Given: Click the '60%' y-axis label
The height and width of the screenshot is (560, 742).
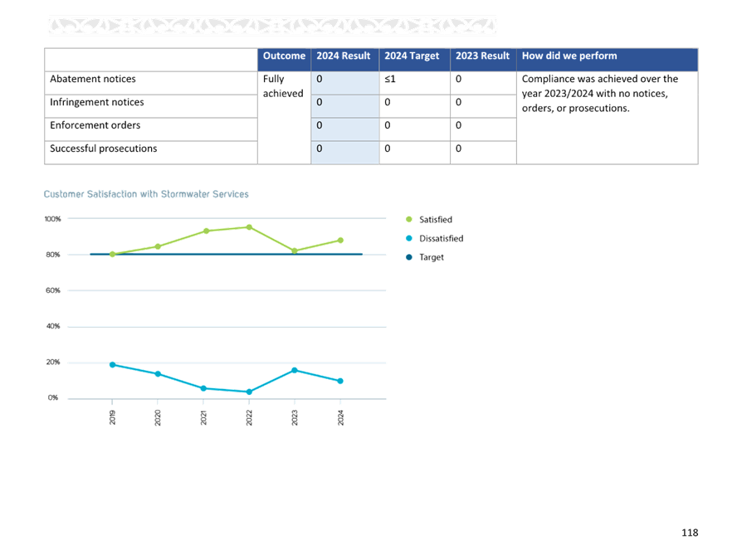Looking at the screenshot, I should click(x=53, y=290).
